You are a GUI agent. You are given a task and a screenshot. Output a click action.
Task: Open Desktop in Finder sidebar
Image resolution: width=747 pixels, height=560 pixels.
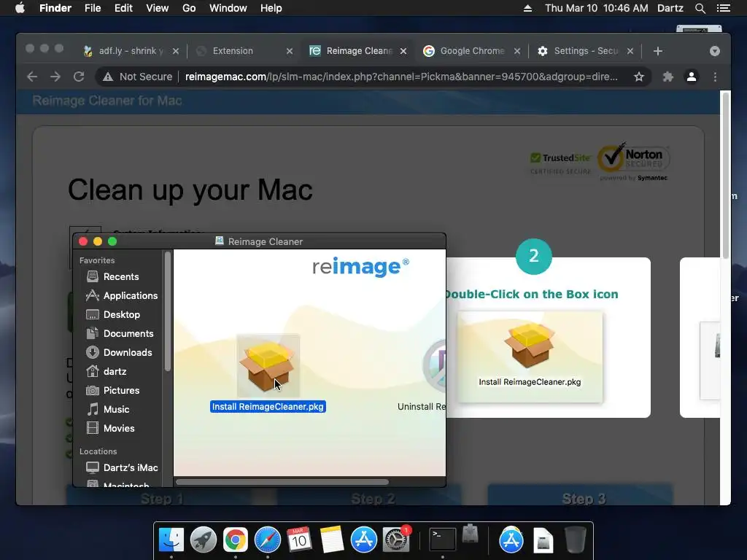click(113, 315)
